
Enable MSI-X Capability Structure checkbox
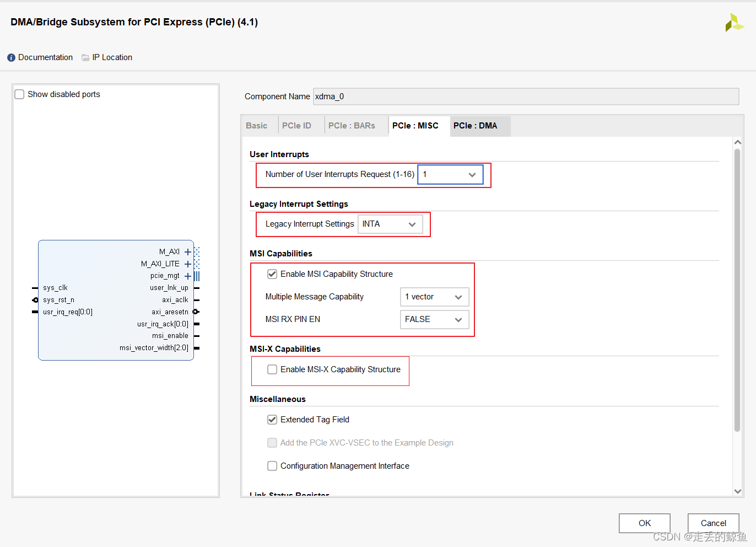point(272,369)
